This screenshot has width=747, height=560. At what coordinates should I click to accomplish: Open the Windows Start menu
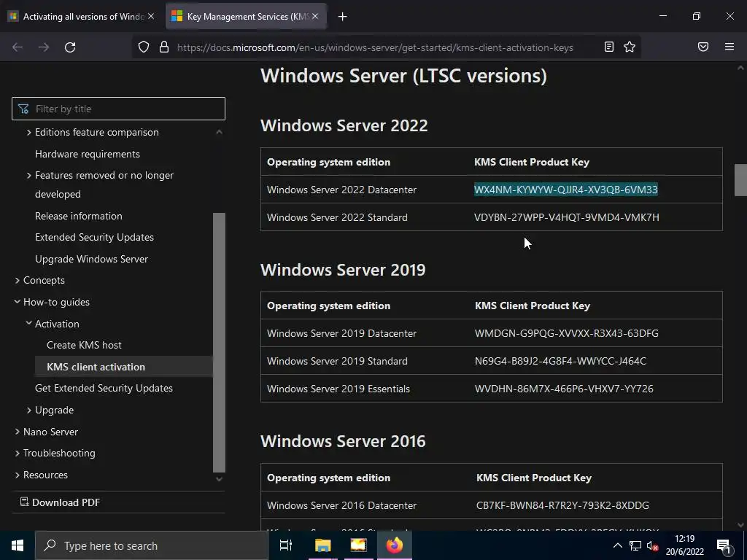tap(18, 545)
